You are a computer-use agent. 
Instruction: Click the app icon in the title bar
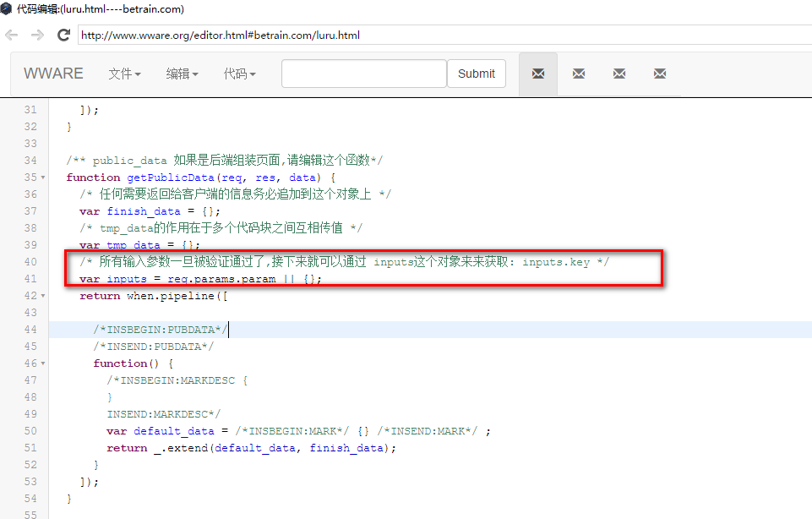point(6,8)
